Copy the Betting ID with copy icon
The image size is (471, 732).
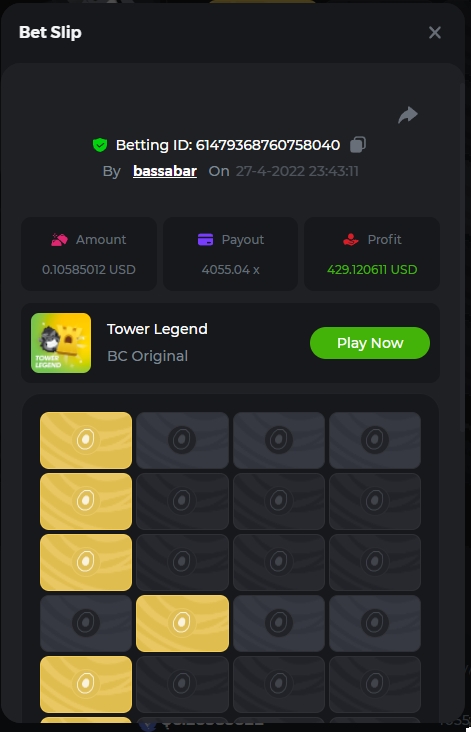[x=358, y=144]
